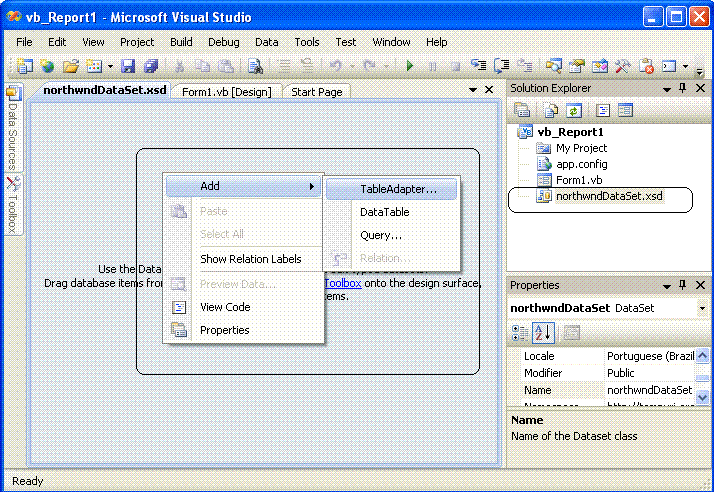Click Show All Files in Solution Explorer
This screenshot has width=714, height=492.
tap(551, 110)
